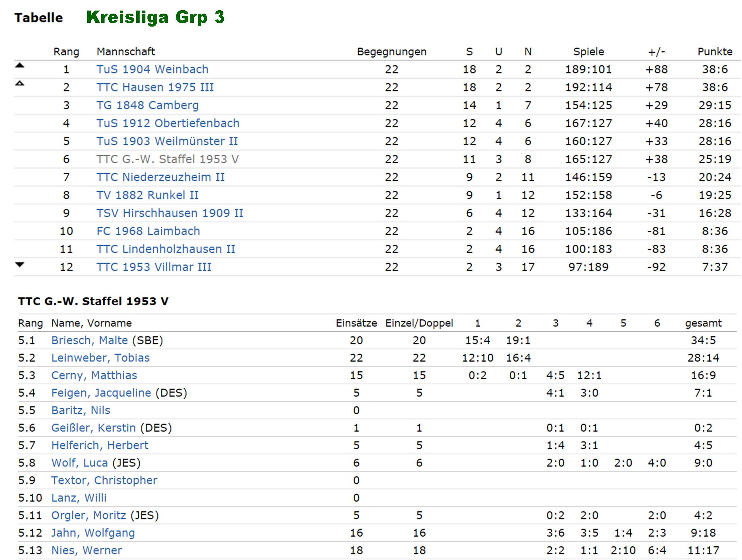
Task: Open player Feigen, Jacqueline
Action: (x=101, y=393)
